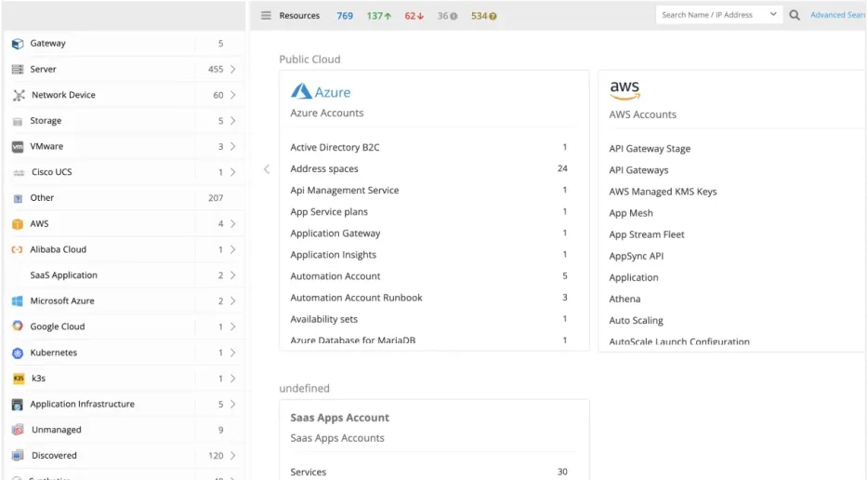Click the Storage icon
Viewport: 868px width, 480px height.
(18, 121)
